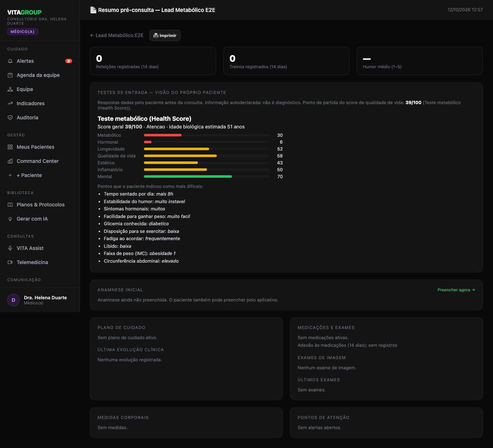This screenshot has width=493, height=448.
Task: Click the MÉDICO(A) role badge
Action: pyautogui.click(x=22, y=32)
